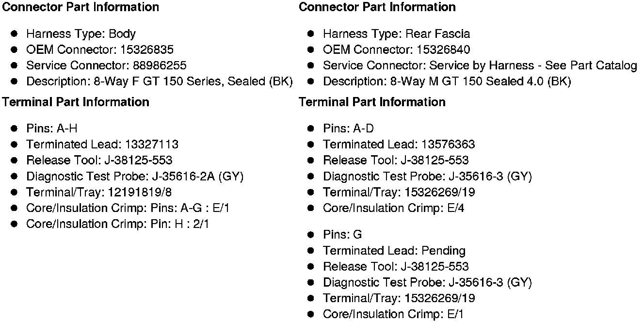The width and height of the screenshot is (644, 323).
Task: Click 'Harness Type: Rear Fascia' line
Action: [x=396, y=34]
